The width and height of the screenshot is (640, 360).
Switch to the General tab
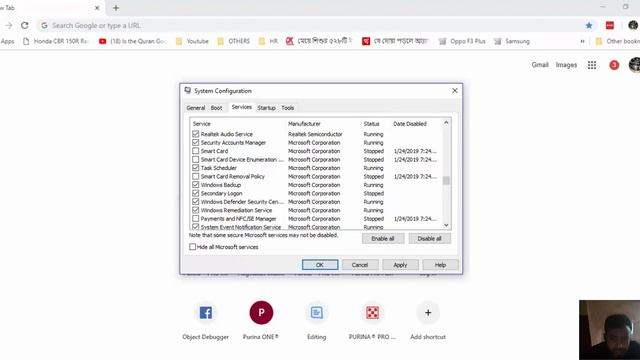click(196, 108)
